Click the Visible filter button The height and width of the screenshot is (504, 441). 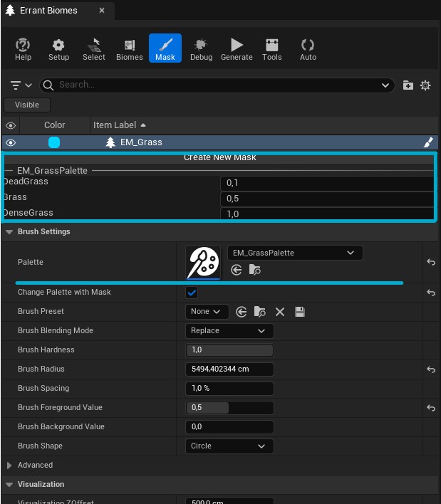(27, 105)
